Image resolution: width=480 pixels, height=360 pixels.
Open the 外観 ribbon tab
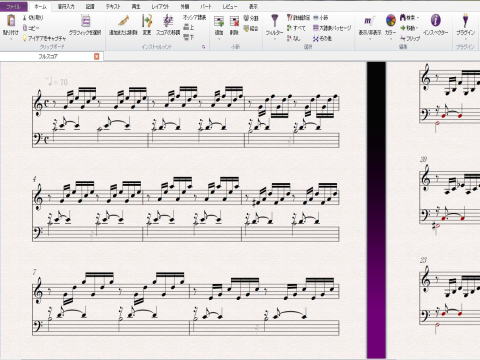pyautogui.click(x=184, y=6)
